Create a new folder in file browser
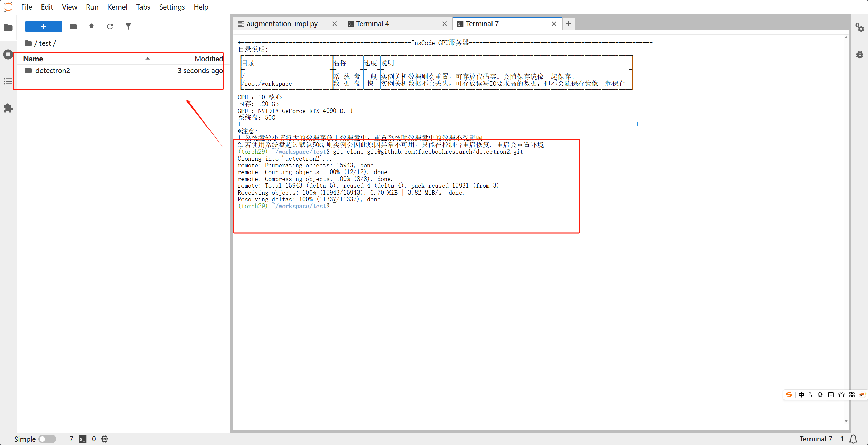 73,27
